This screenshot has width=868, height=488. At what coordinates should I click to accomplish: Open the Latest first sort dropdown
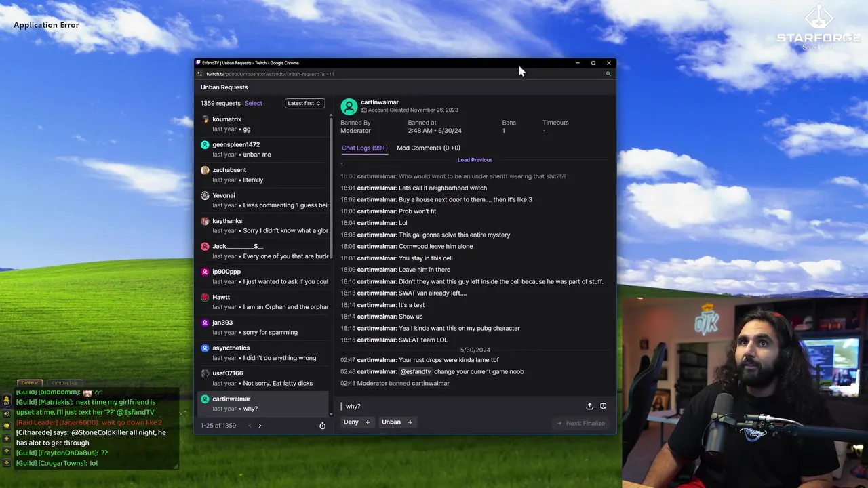coord(304,103)
